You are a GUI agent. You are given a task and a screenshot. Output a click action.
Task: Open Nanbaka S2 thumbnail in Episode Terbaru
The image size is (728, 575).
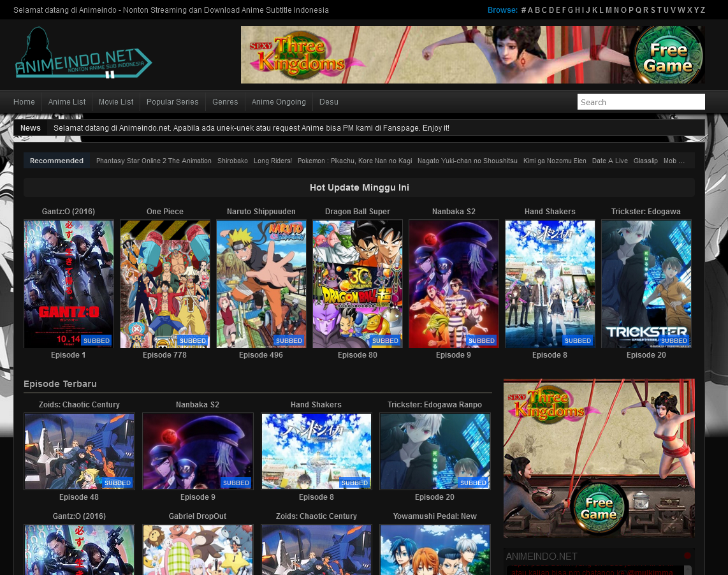click(x=198, y=451)
